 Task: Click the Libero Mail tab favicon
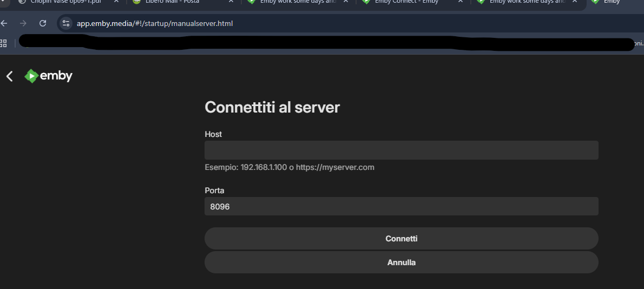pos(137,2)
